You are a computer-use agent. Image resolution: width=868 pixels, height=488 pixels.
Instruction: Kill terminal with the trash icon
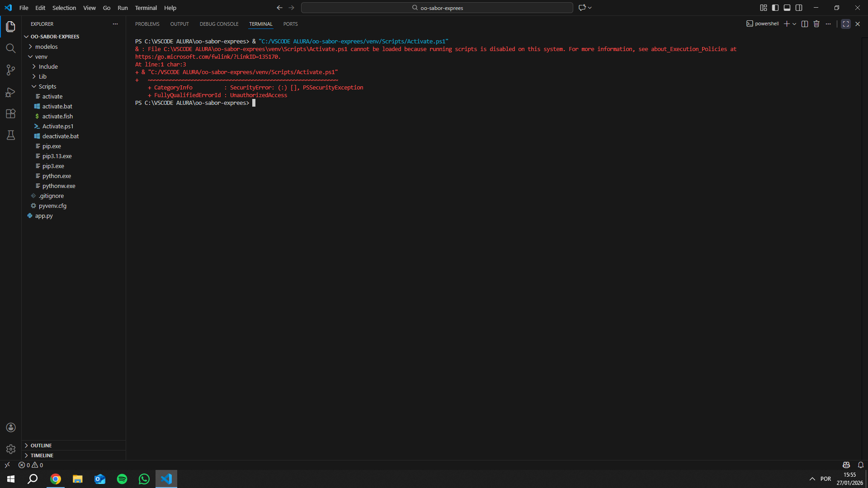coord(816,24)
